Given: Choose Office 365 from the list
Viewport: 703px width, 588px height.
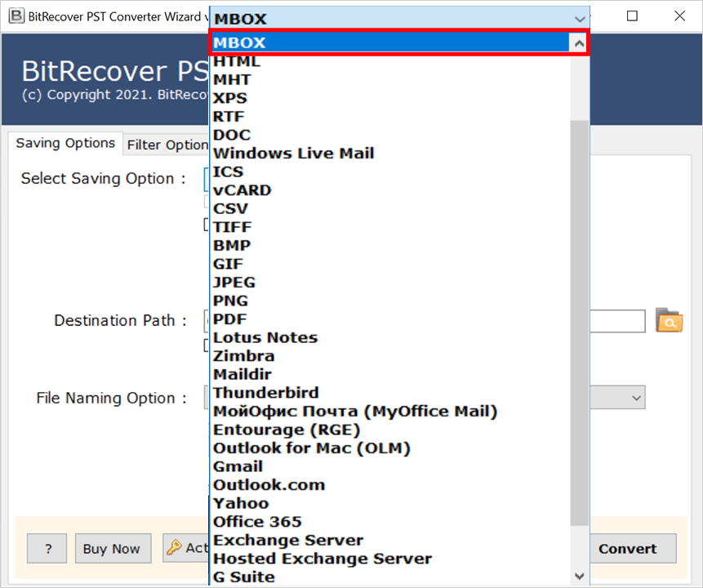Looking at the screenshot, I should [257, 521].
